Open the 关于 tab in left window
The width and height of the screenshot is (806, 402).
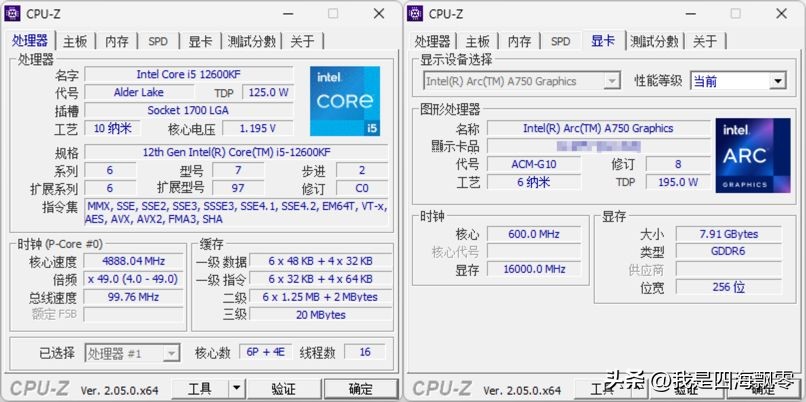[303, 42]
